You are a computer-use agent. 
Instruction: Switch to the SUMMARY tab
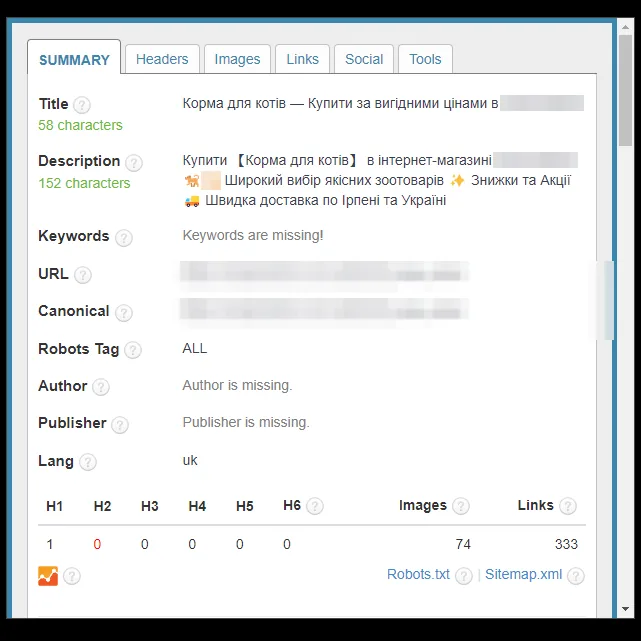pyautogui.click(x=74, y=57)
